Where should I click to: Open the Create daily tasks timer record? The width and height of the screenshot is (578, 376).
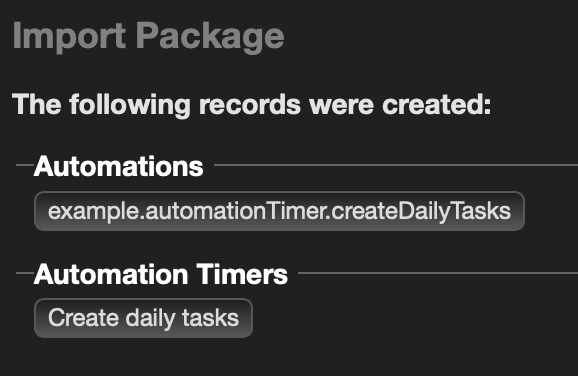[x=143, y=318]
